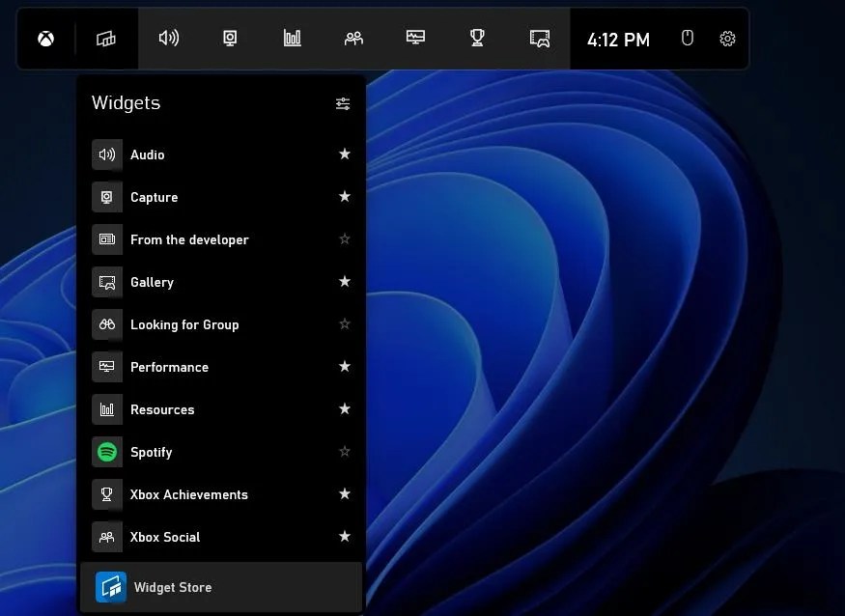Image resolution: width=845 pixels, height=616 pixels.
Task: Open the Xbox Achievements trophy icon
Action: (476, 39)
